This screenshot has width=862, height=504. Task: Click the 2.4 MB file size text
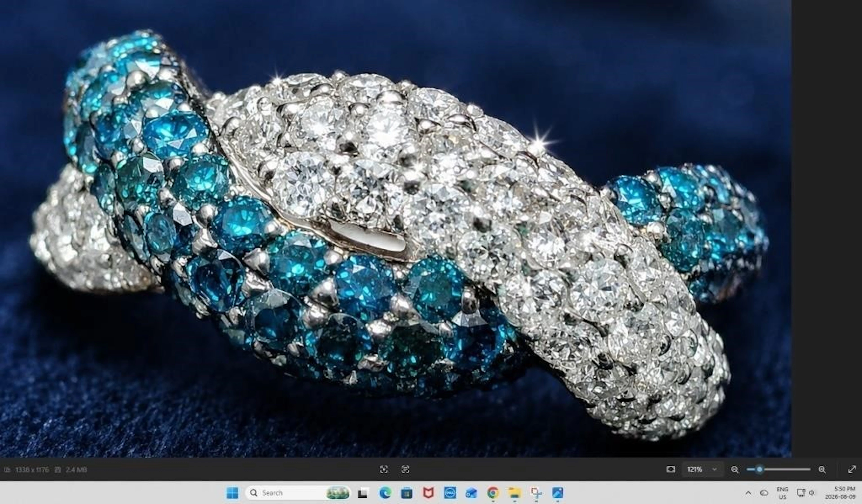tap(76, 470)
